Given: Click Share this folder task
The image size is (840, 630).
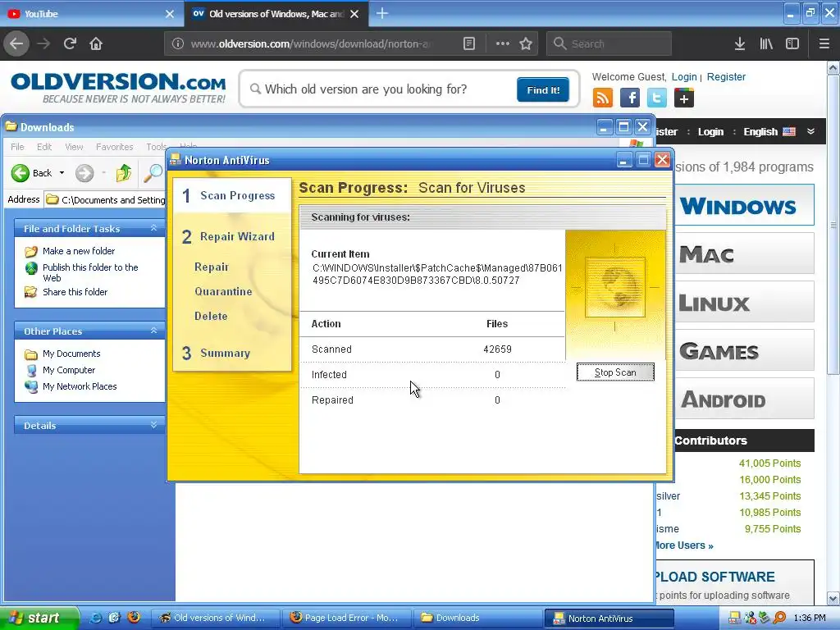Looking at the screenshot, I should [x=75, y=292].
